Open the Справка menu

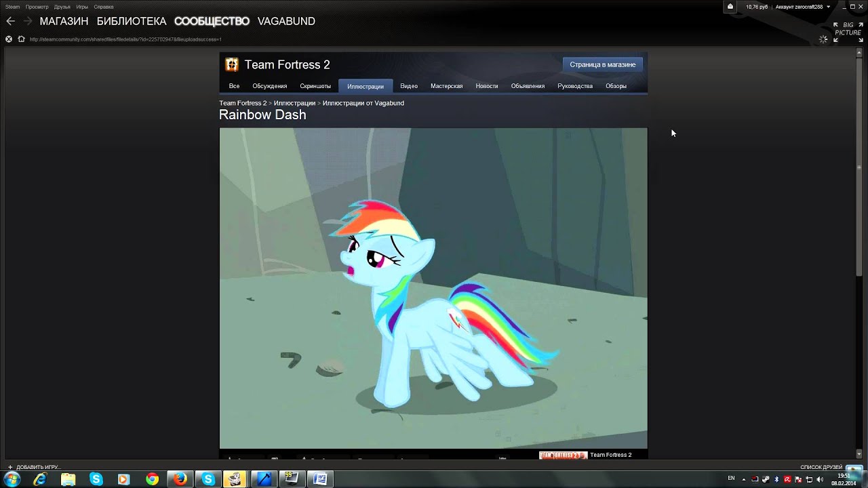tap(104, 7)
